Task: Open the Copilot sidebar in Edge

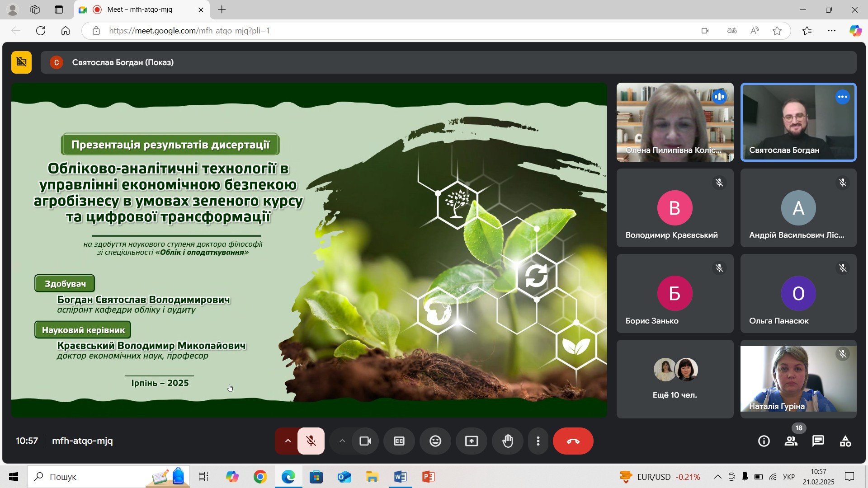Action: 855,31
